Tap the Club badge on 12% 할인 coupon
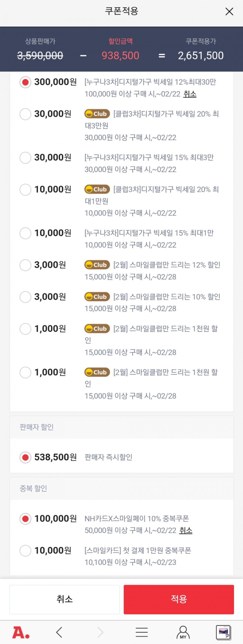Screen dimensions: 243x644 point(97,265)
